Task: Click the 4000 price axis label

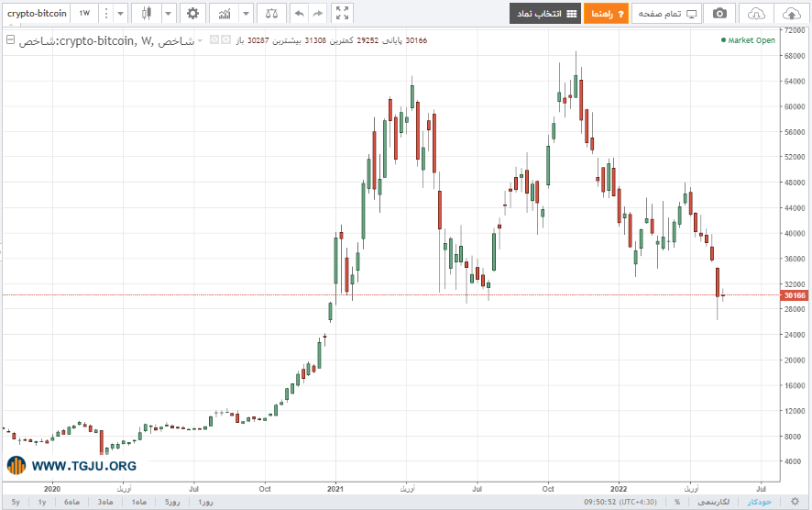Action: pos(793,461)
